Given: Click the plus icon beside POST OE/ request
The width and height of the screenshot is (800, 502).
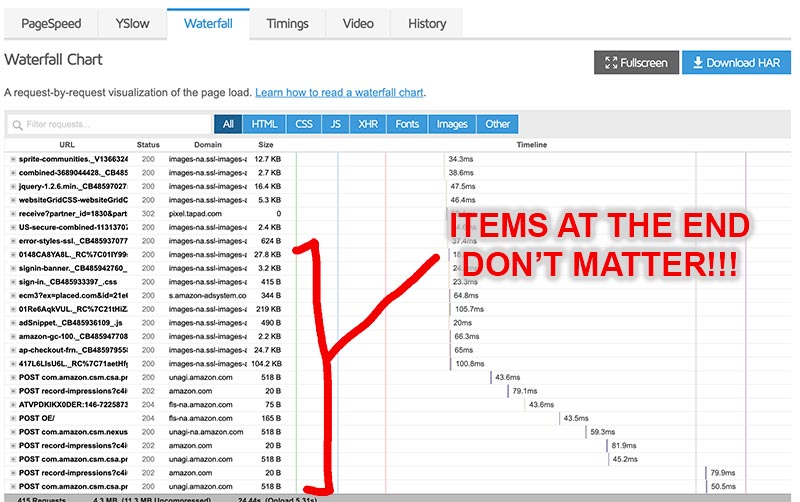Looking at the screenshot, I should click(13, 418).
